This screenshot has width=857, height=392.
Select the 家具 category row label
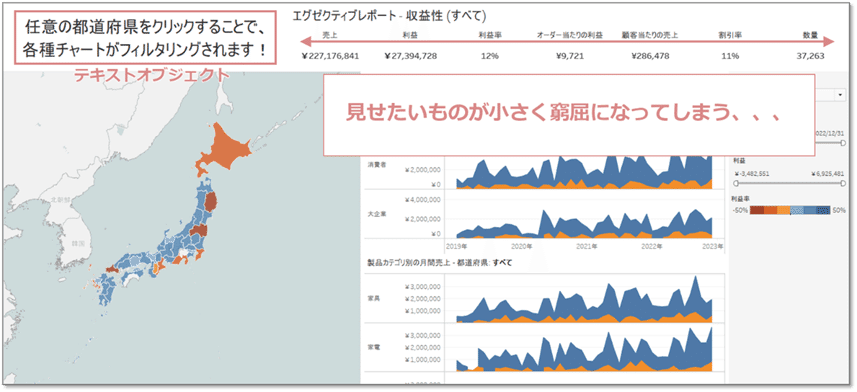374,299
